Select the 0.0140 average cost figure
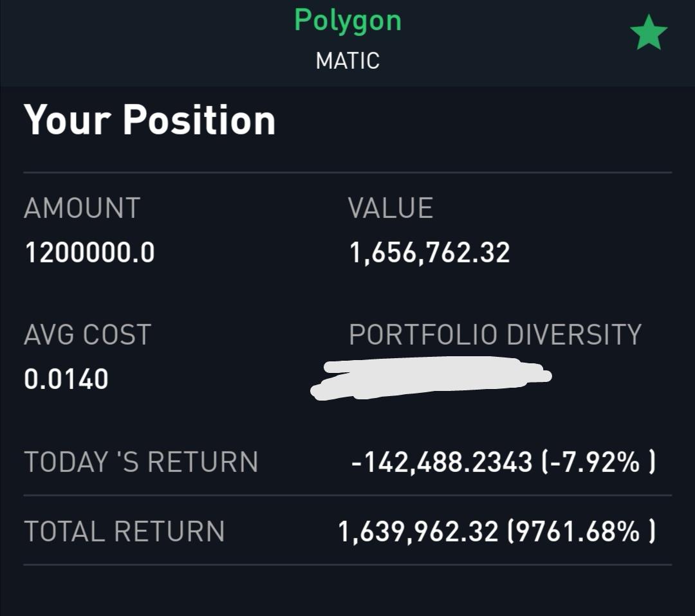 [x=66, y=379]
